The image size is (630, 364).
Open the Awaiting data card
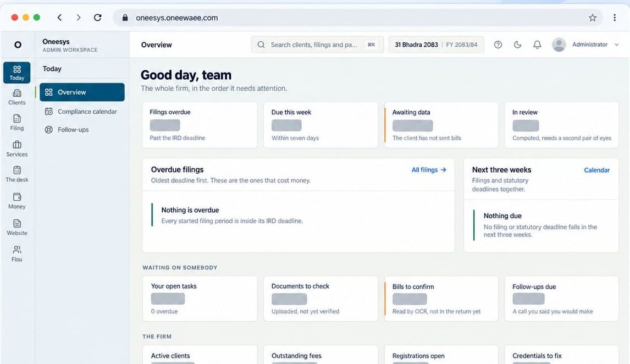441,125
